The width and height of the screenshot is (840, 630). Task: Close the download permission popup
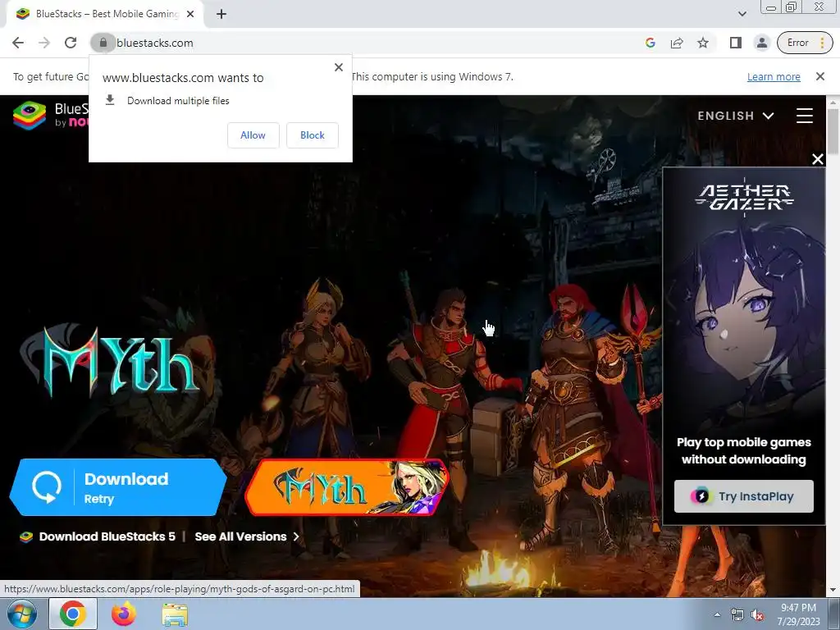(339, 67)
